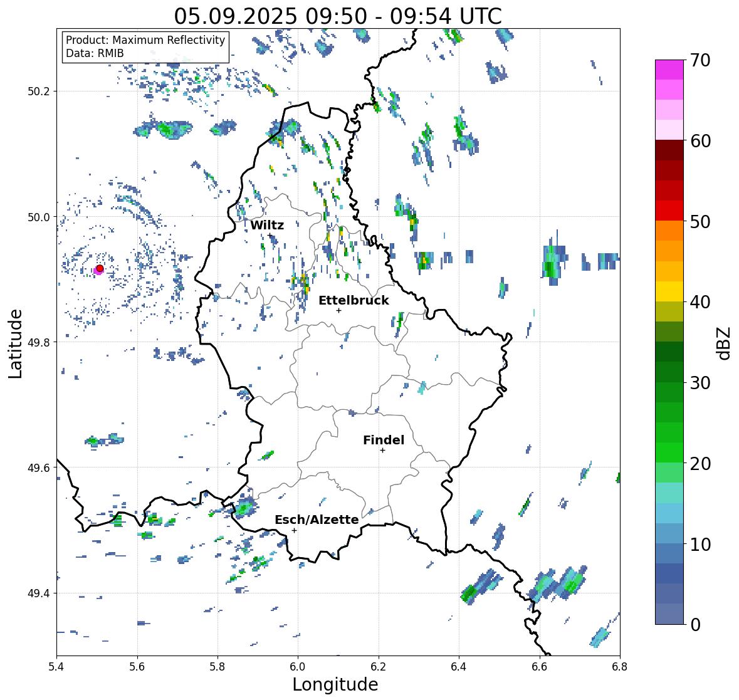Click longitude tick label 6.4
This screenshot has width=739, height=700.
point(459,666)
